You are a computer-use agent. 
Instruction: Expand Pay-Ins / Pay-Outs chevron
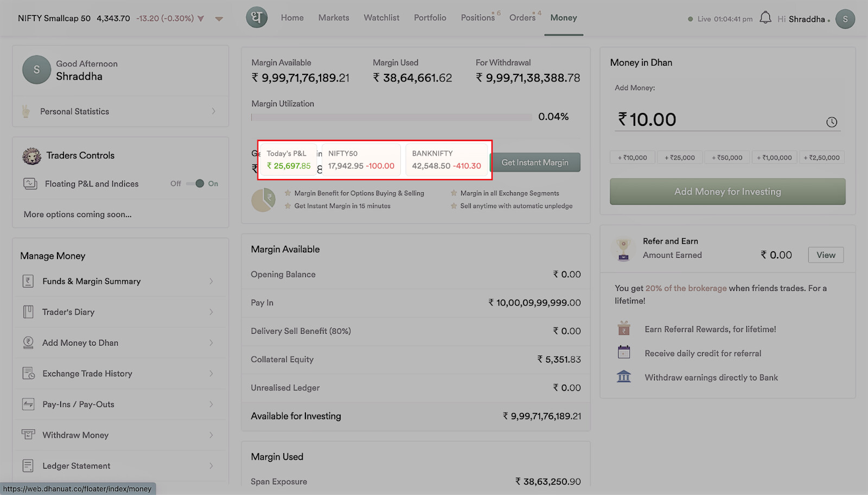pos(211,404)
